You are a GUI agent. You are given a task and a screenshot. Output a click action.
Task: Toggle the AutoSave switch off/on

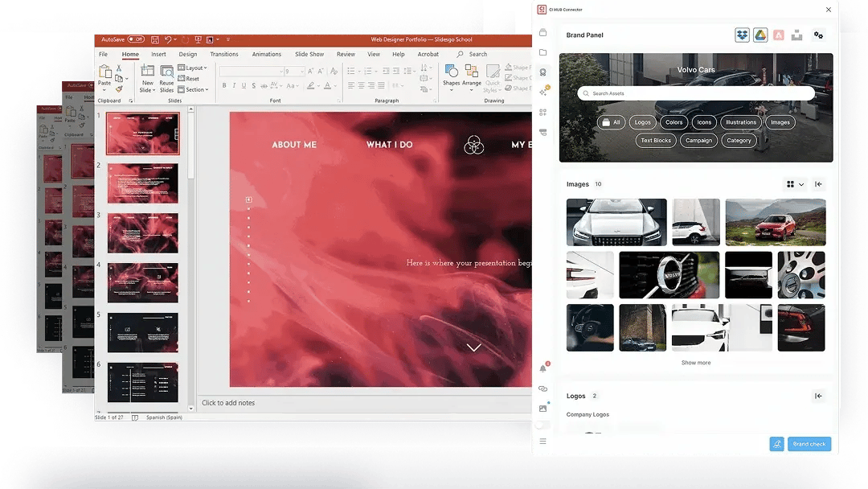tap(136, 39)
